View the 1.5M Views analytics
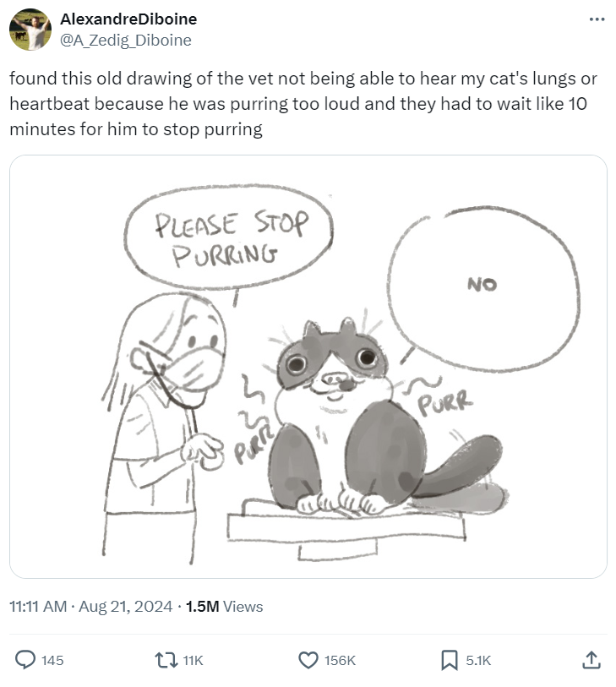The width and height of the screenshot is (616, 687). tap(224, 607)
